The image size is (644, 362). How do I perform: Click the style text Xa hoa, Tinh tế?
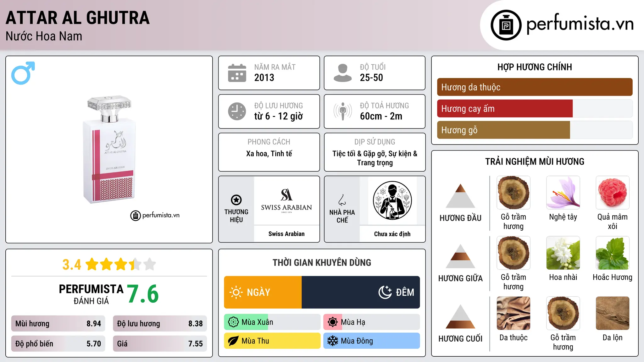(x=269, y=154)
